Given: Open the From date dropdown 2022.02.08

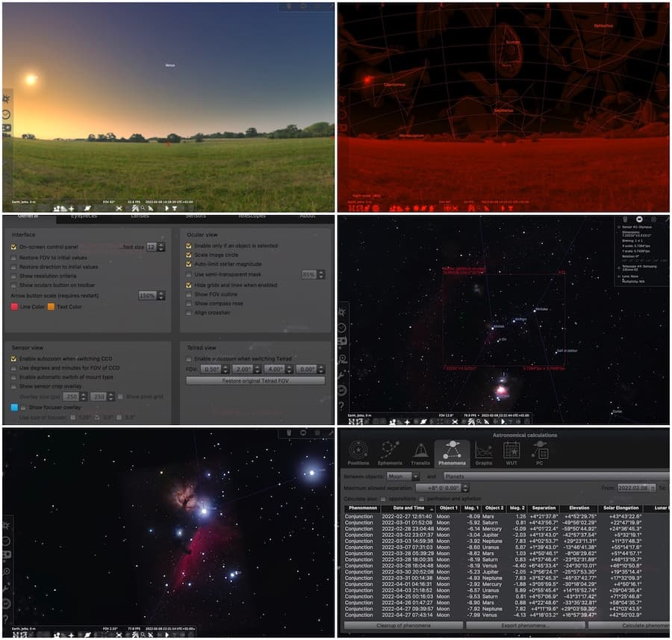Looking at the screenshot, I should pos(636,488).
